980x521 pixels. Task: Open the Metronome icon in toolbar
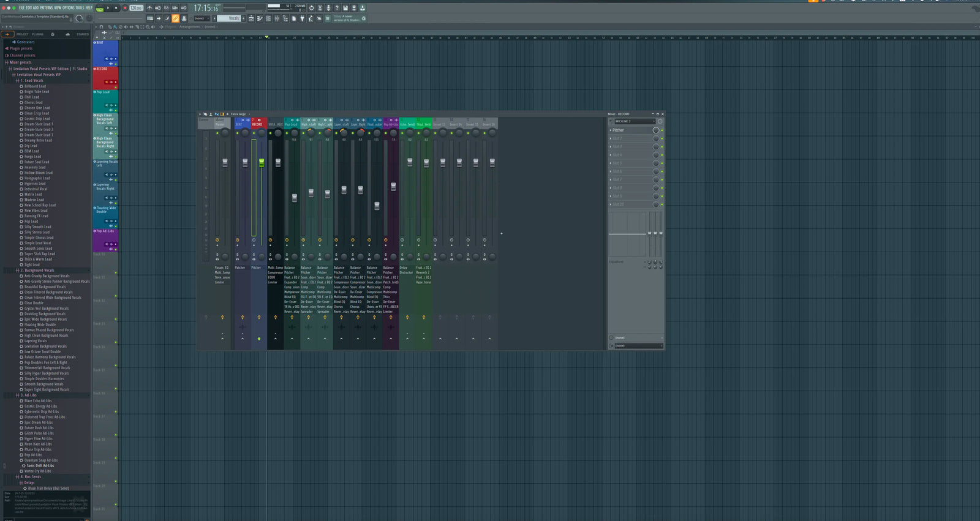150,8
